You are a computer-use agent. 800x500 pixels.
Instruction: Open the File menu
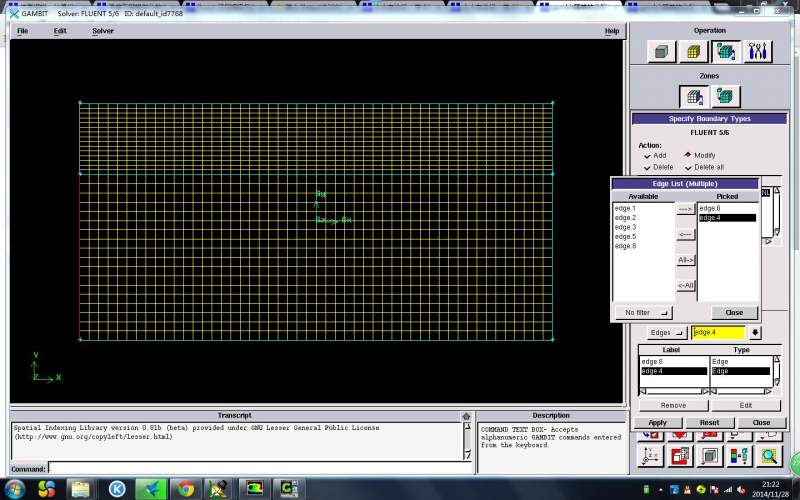coord(22,31)
